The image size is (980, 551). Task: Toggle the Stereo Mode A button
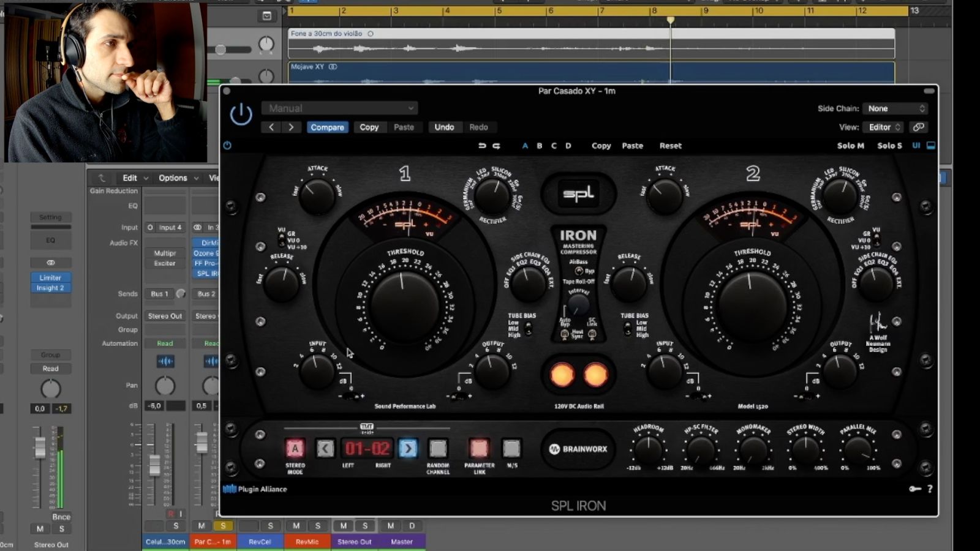[295, 449]
